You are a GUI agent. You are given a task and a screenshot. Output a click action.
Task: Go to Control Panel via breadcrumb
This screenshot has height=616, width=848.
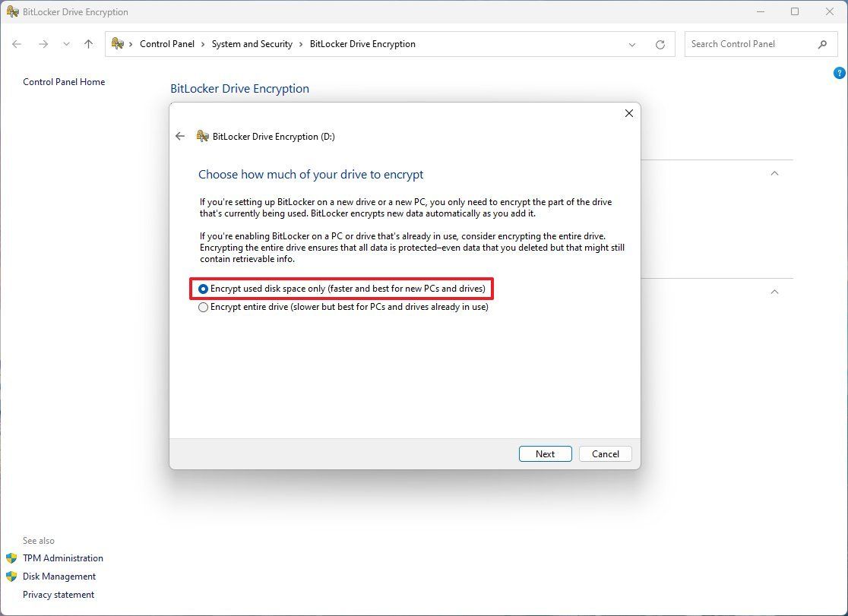click(x=167, y=44)
